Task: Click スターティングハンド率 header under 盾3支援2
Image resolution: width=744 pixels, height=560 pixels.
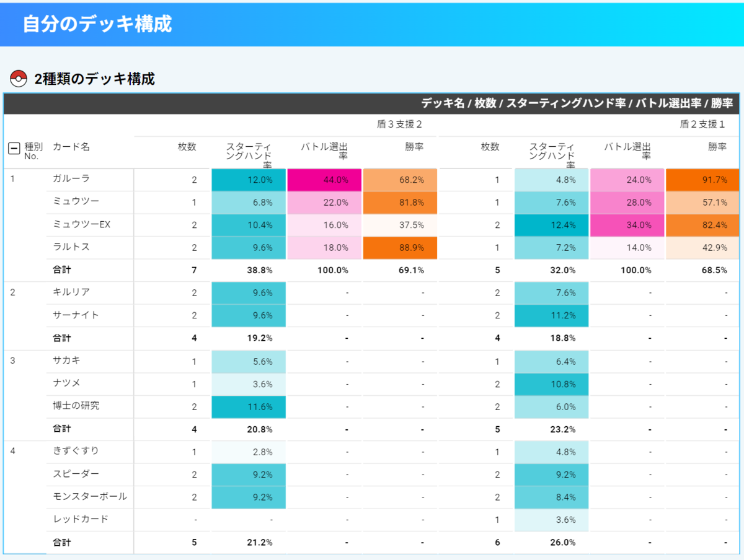Action: point(249,155)
